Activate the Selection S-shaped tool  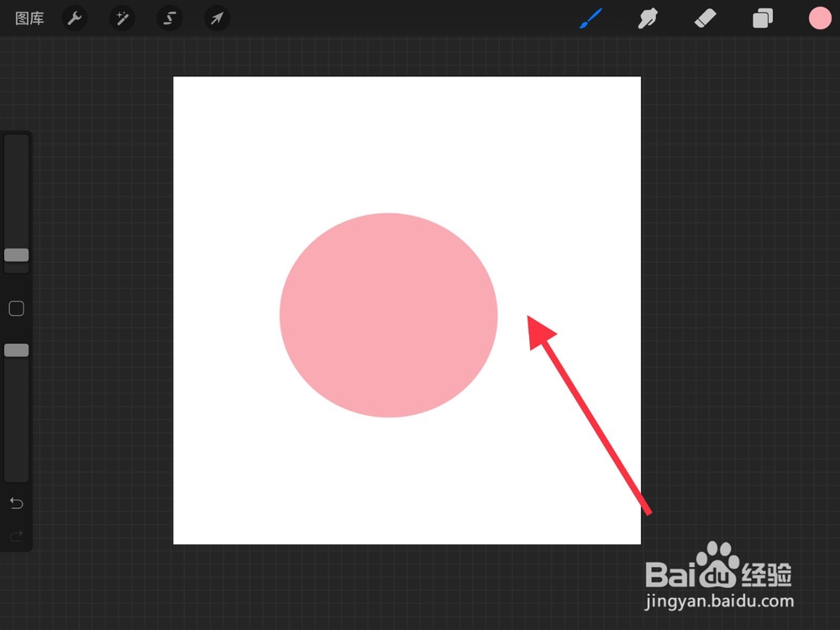(170, 18)
